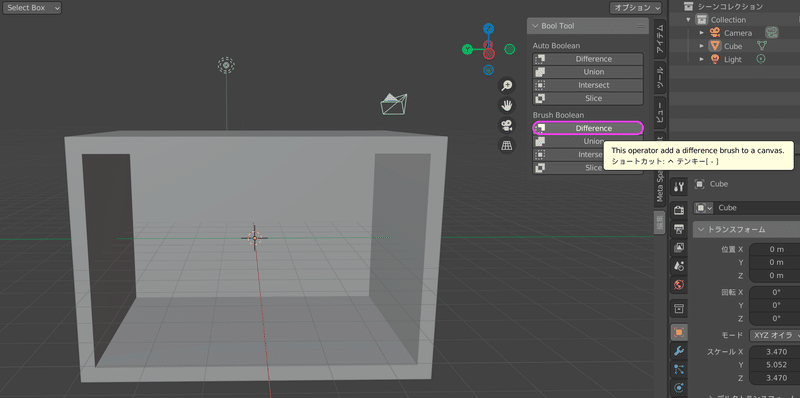This screenshot has height=398, width=800.
Task: Expand the Camera item in outliner
Action: pyautogui.click(x=702, y=33)
